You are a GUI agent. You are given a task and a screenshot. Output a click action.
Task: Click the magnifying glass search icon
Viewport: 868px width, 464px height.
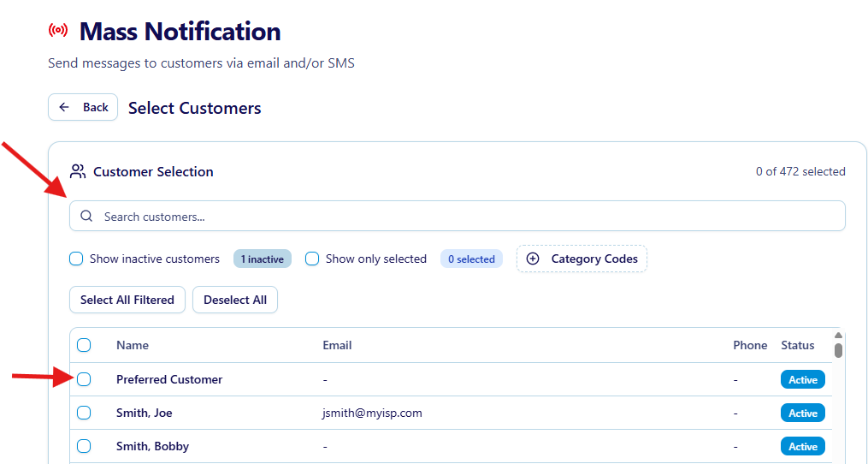86,217
